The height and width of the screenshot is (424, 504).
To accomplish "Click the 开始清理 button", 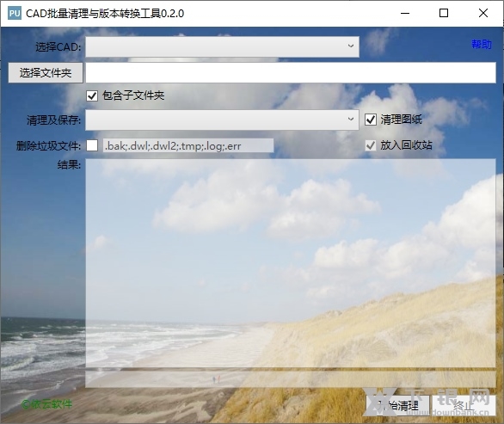I will point(398,405).
